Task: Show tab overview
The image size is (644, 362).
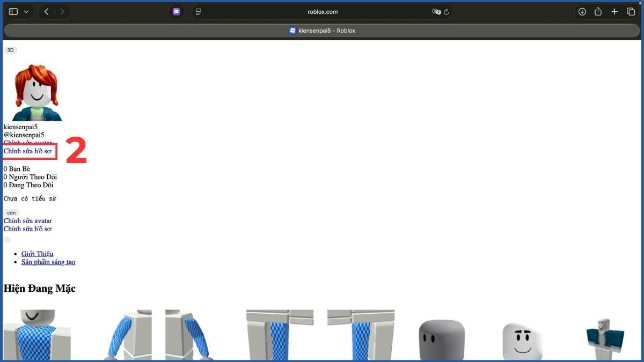Action: (x=631, y=12)
